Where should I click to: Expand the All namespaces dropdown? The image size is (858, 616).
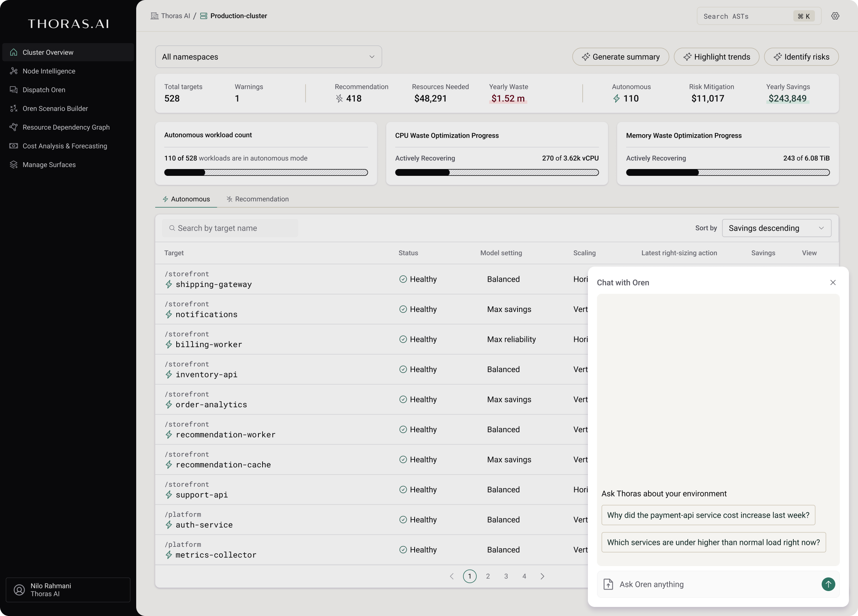pos(268,57)
